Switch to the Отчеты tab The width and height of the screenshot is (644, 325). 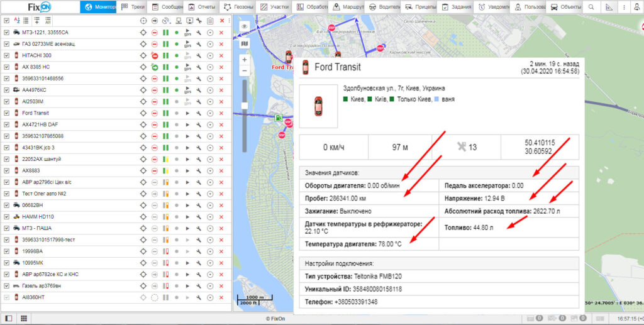pyautogui.click(x=201, y=8)
